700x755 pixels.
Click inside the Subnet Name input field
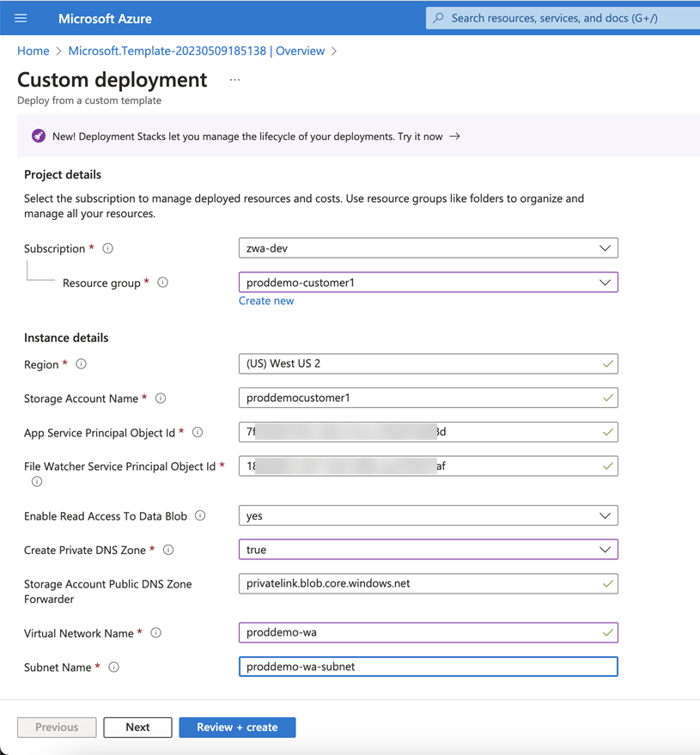[428, 667]
